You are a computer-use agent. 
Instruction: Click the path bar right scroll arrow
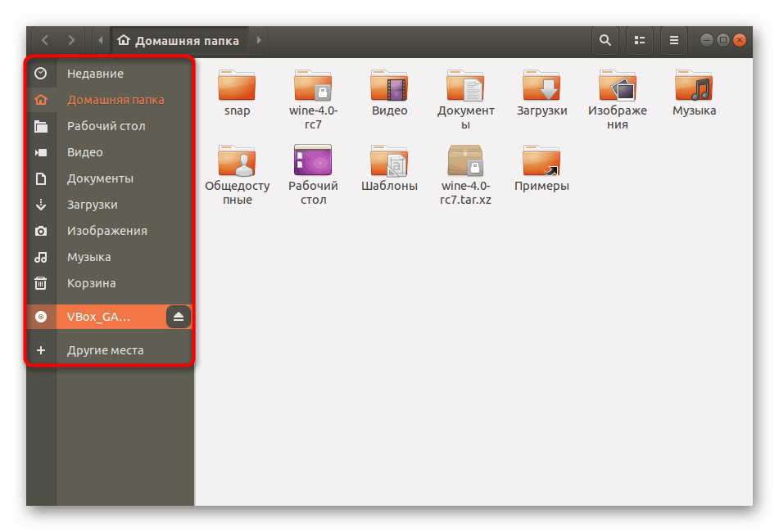pyautogui.click(x=259, y=40)
